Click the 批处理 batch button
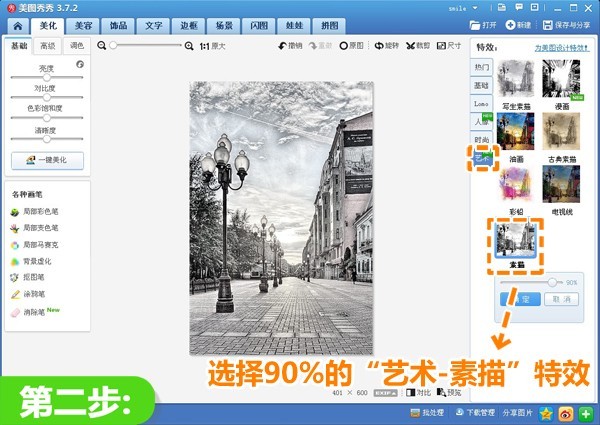Viewport: 600px width, 425px height. [x=427, y=413]
